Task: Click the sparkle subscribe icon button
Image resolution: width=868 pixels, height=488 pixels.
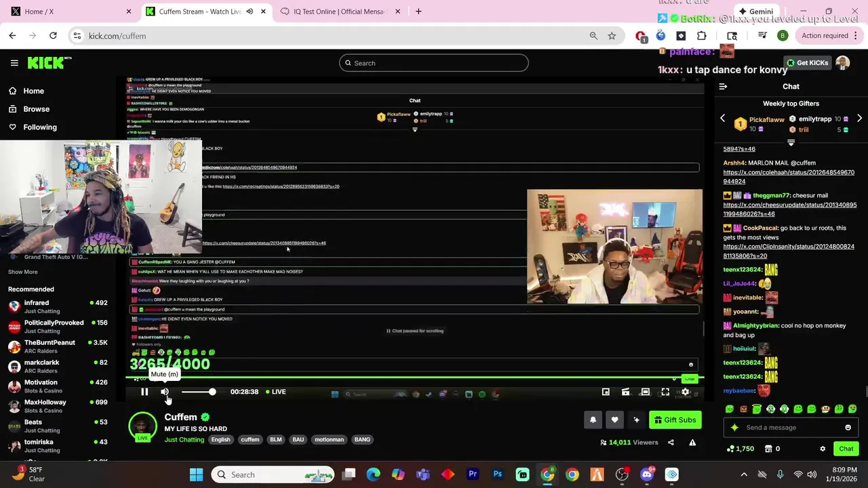Action: coord(636,420)
